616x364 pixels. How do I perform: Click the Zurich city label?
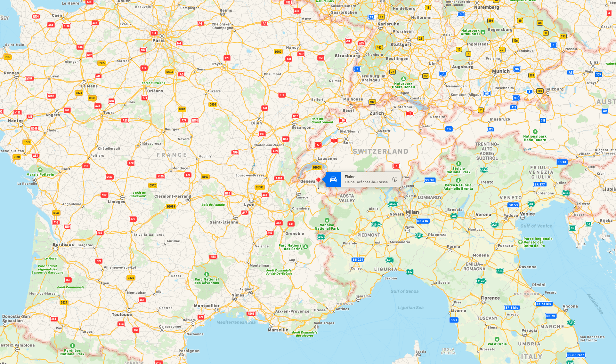(377, 113)
